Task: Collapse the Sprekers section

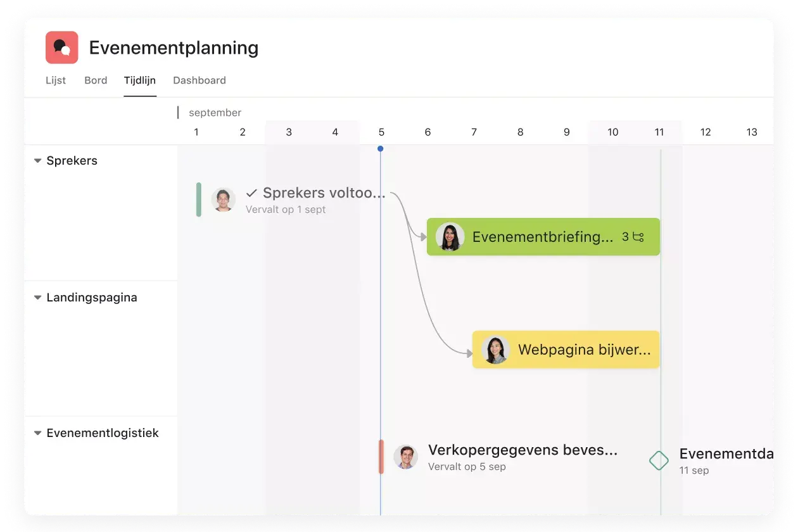Action: (x=38, y=161)
